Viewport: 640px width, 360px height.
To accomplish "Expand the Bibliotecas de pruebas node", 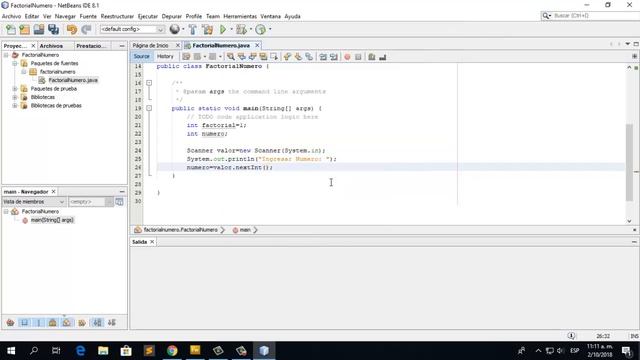I will (x=15, y=106).
